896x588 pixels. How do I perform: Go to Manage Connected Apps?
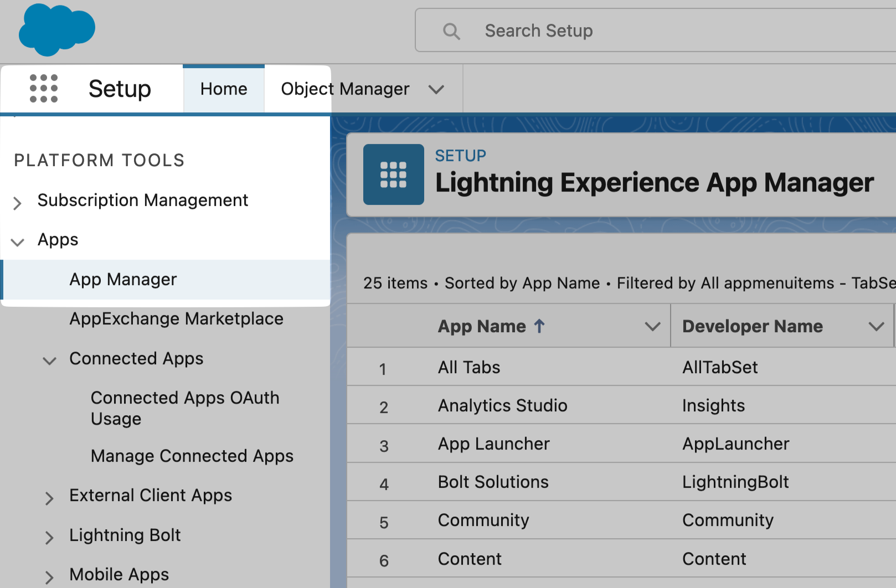192,456
